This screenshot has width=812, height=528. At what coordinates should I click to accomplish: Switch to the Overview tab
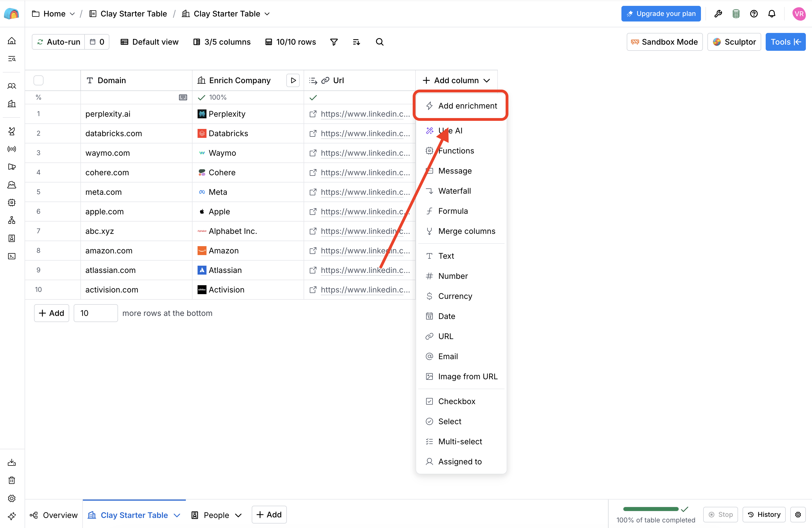tap(54, 515)
